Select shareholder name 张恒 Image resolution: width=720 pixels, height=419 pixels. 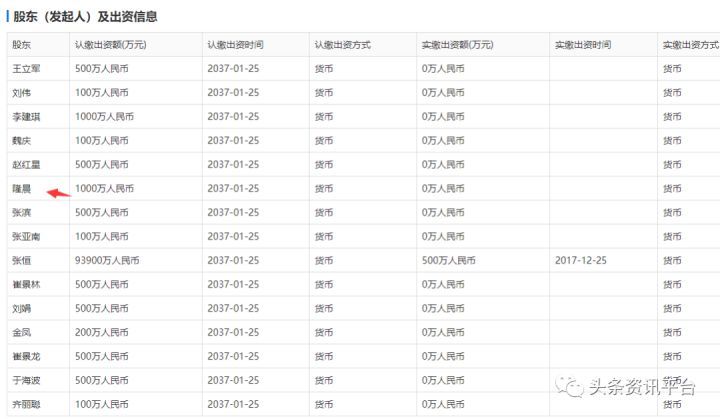pyautogui.click(x=22, y=260)
